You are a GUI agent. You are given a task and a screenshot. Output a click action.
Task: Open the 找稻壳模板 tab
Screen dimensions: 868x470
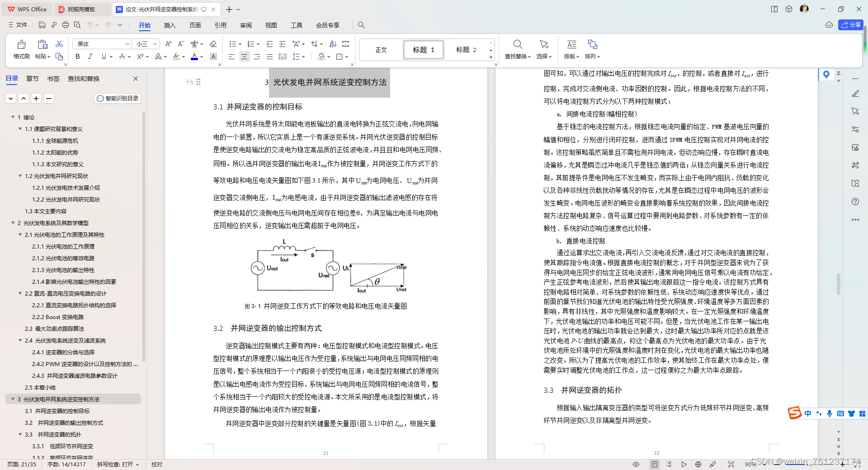(x=81, y=9)
